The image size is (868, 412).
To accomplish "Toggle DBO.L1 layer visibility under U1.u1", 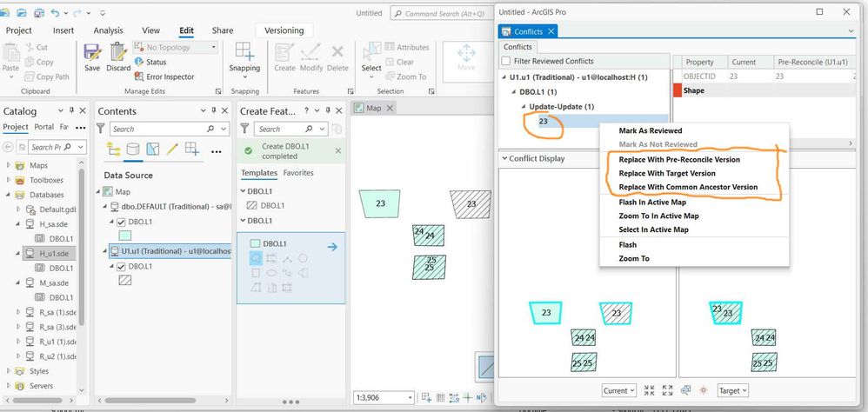I will tap(121, 267).
